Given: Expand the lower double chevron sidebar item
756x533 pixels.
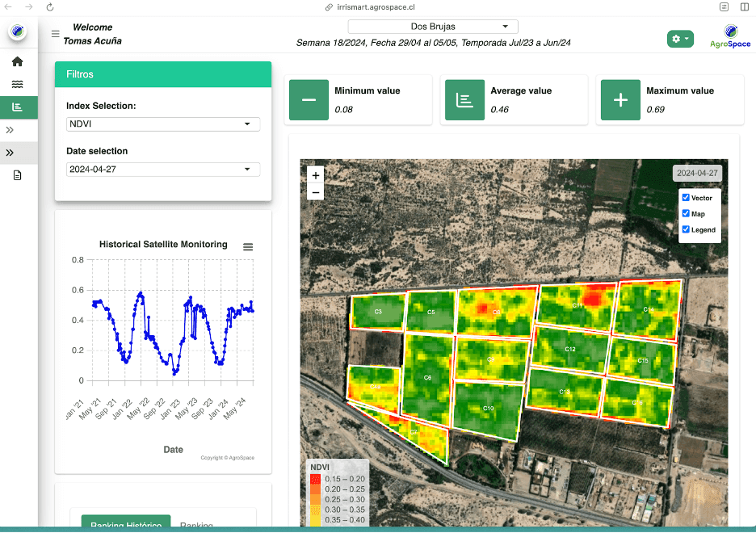Looking at the screenshot, I should point(10,153).
